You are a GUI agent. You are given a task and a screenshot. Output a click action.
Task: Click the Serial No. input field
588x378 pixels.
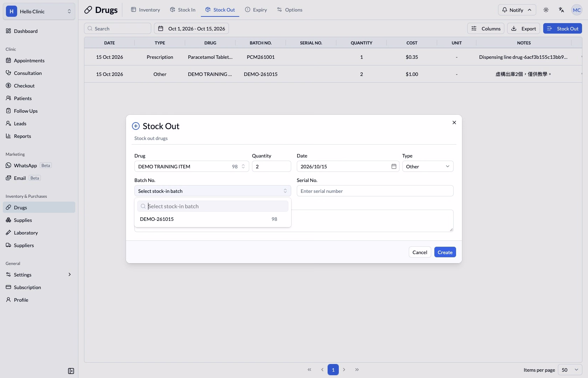point(375,191)
